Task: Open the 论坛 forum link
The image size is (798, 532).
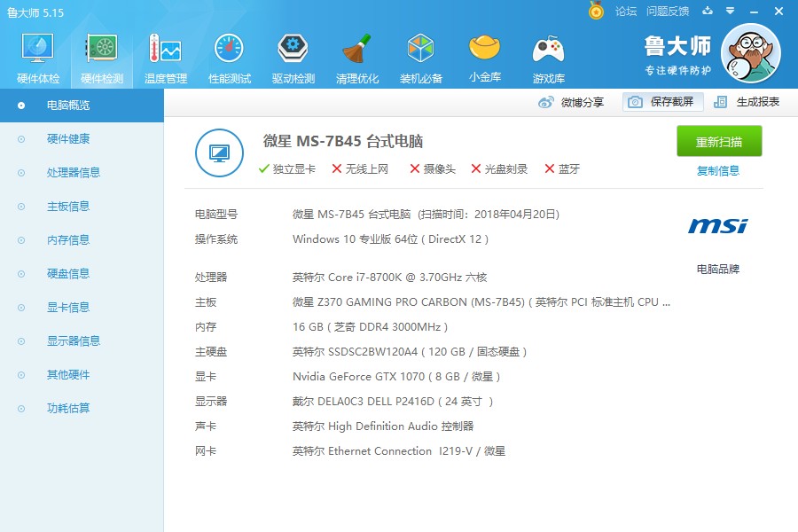Action: 625,12
